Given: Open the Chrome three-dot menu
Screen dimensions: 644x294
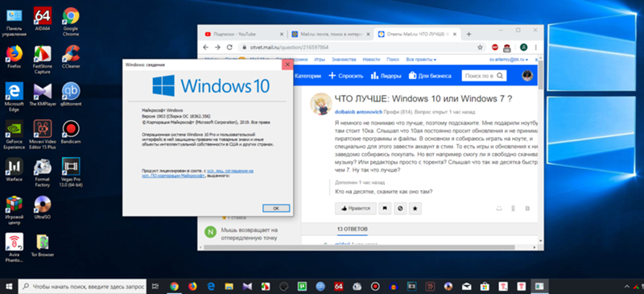Looking at the screenshot, I should click(x=536, y=48).
